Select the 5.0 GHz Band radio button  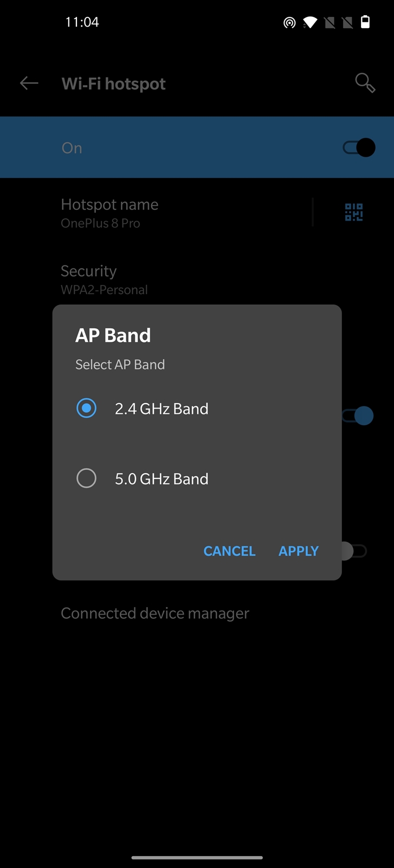86,478
